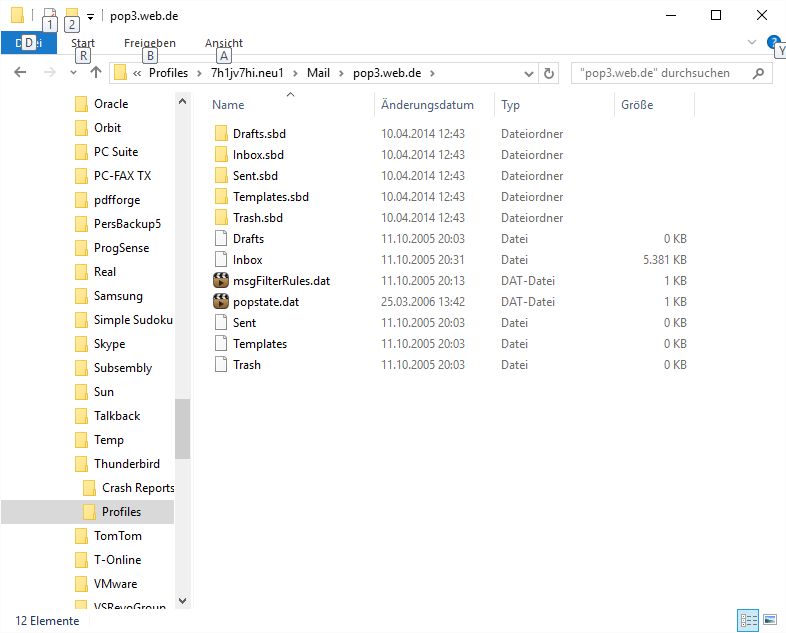786x633 pixels.
Task: Select the msgFilterRules.dat file icon
Action: 221,280
